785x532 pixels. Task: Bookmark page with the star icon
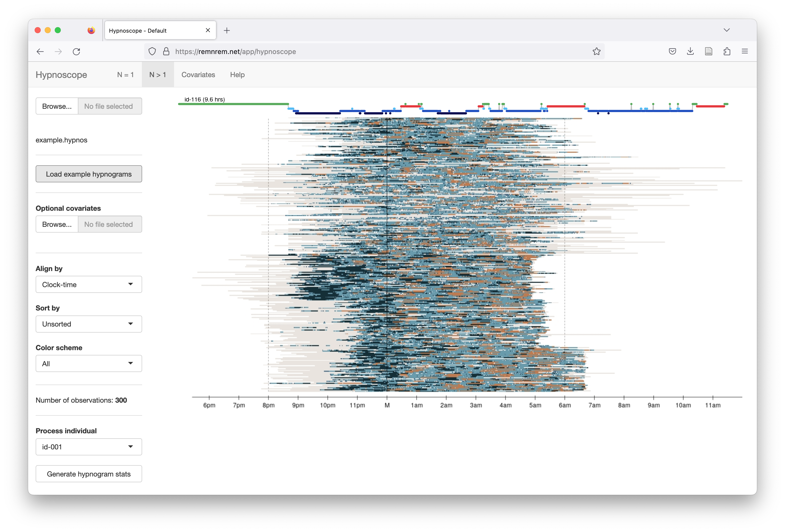[596, 51]
